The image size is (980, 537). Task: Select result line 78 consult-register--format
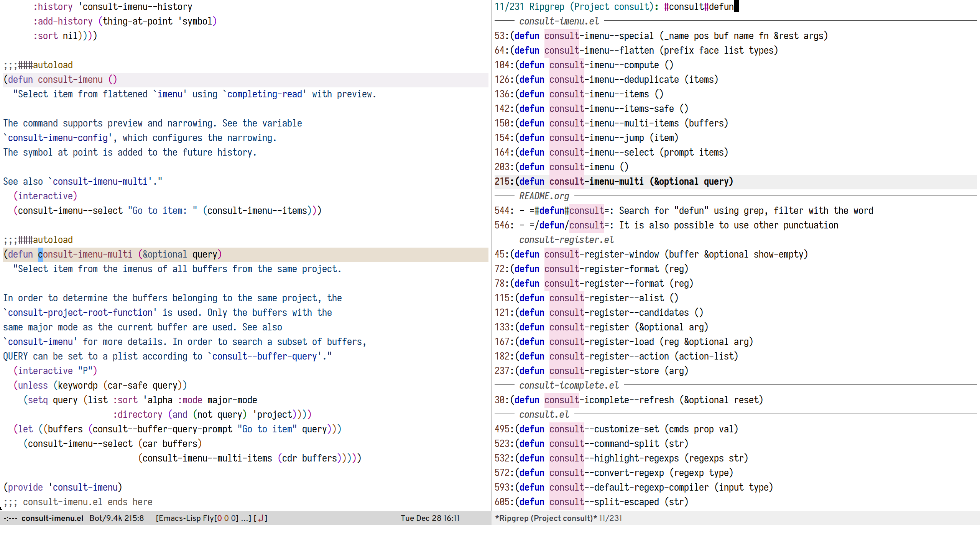click(594, 283)
